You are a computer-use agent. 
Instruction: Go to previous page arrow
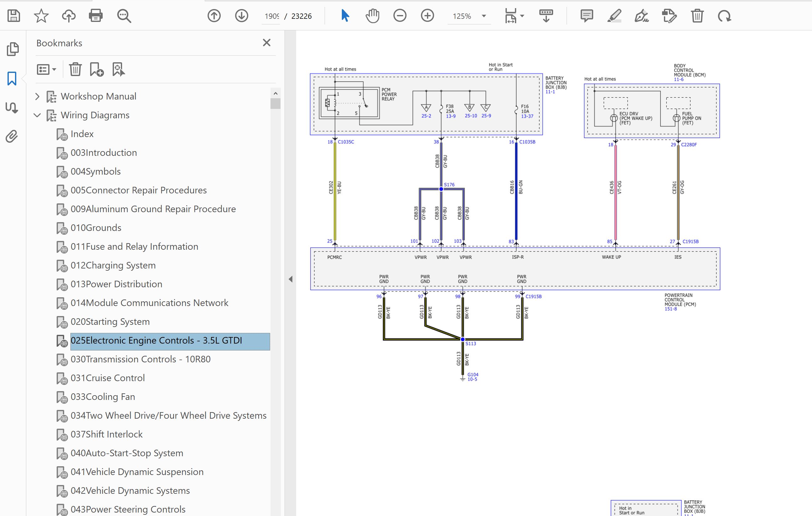coord(214,16)
